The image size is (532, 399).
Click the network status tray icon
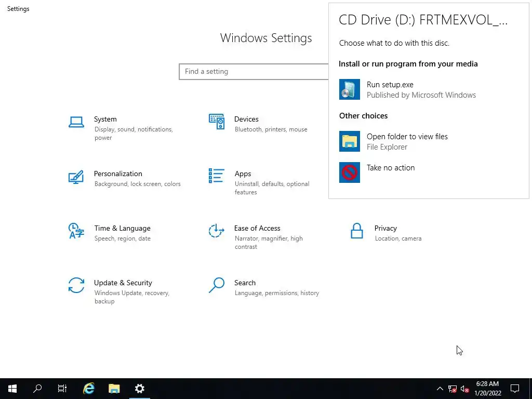tap(453, 389)
